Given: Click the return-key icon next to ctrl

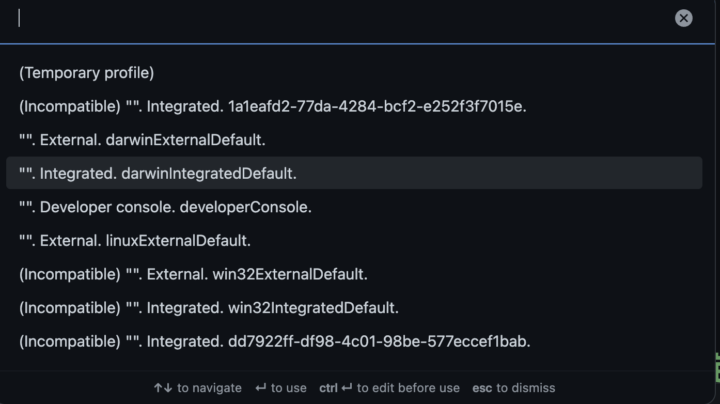Looking at the screenshot, I should click(x=347, y=388).
